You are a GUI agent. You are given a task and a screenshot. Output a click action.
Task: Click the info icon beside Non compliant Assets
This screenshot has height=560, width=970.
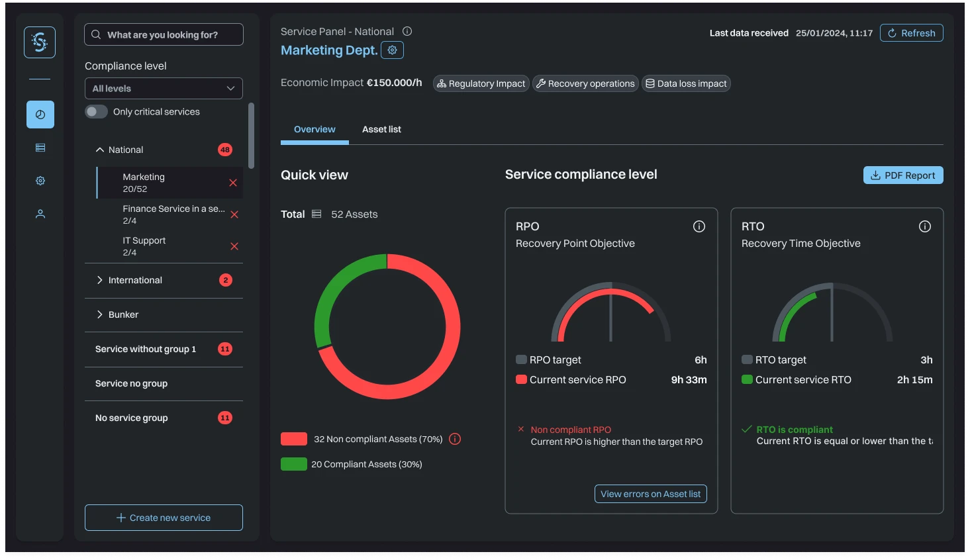[455, 439]
